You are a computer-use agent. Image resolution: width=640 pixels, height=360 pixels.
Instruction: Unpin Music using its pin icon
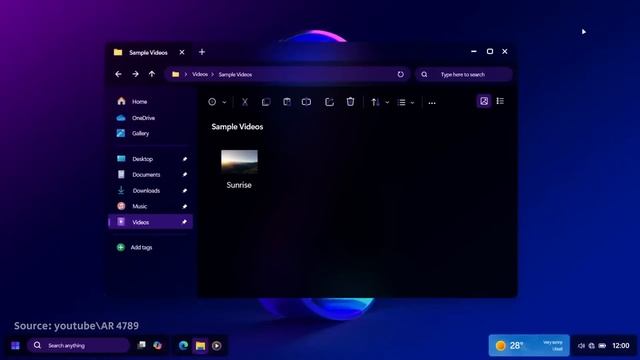[x=184, y=206]
